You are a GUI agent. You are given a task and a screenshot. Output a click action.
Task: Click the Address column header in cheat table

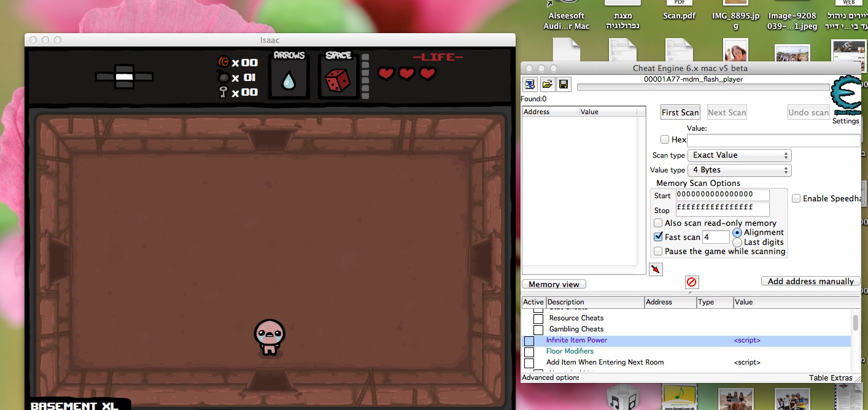[670, 302]
